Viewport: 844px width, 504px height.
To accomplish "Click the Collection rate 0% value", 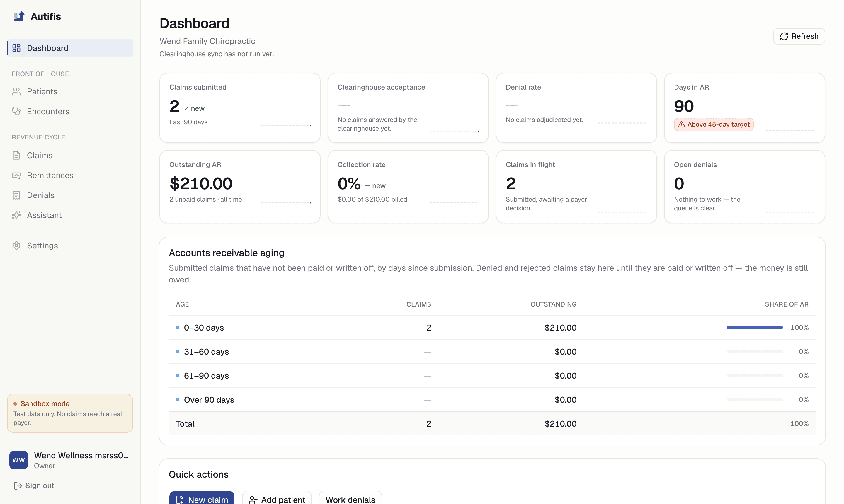I will point(348,184).
